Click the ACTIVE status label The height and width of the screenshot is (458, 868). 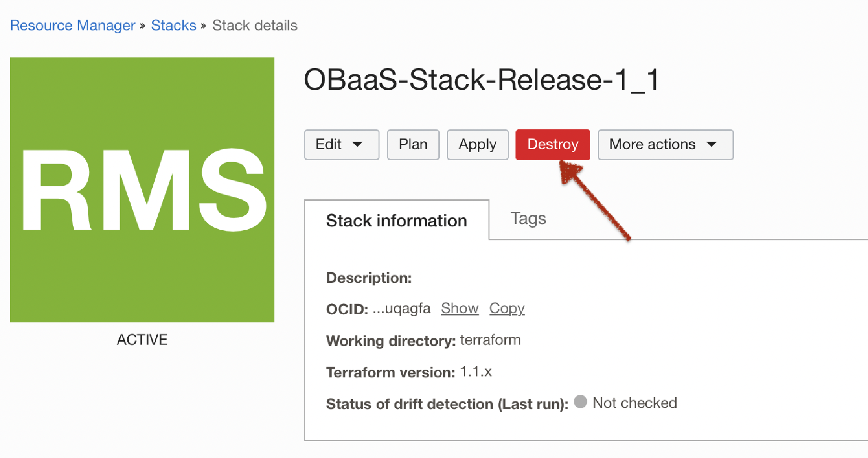click(142, 339)
